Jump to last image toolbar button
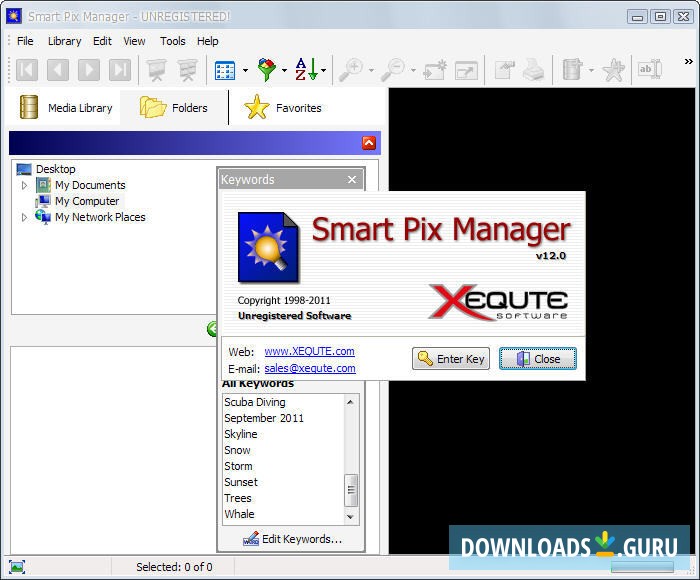Image resolution: width=700 pixels, height=580 pixels. [x=120, y=70]
